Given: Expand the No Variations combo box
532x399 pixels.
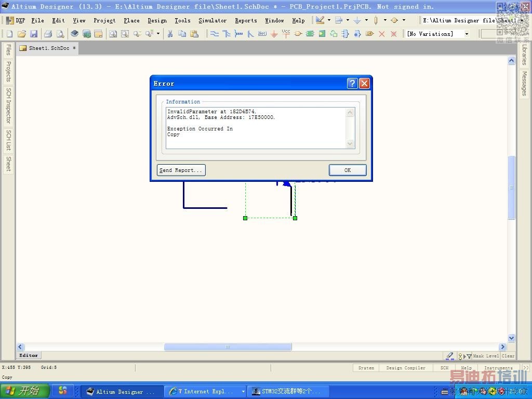Looking at the screenshot, I should pyautogui.click(x=467, y=34).
